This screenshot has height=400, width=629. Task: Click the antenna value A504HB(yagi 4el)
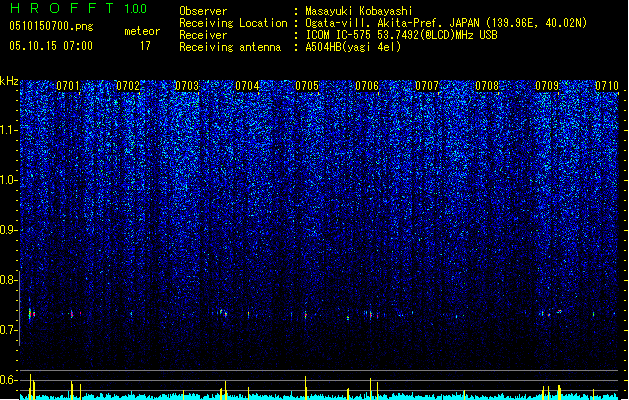(x=353, y=47)
